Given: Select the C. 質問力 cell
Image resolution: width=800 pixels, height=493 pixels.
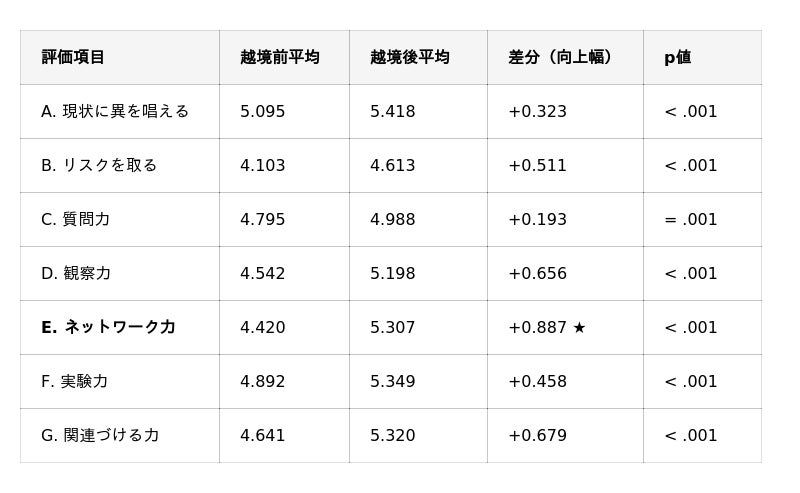Looking at the screenshot, I should click(x=76, y=220).
